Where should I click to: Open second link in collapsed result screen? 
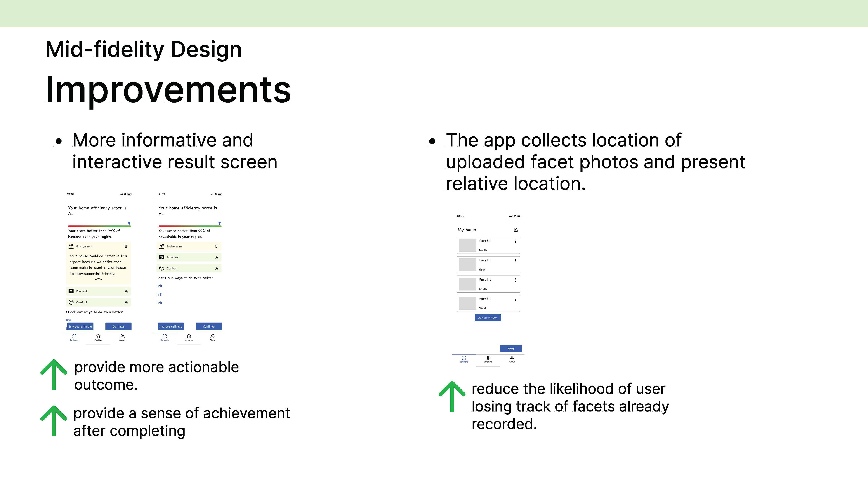(x=159, y=294)
